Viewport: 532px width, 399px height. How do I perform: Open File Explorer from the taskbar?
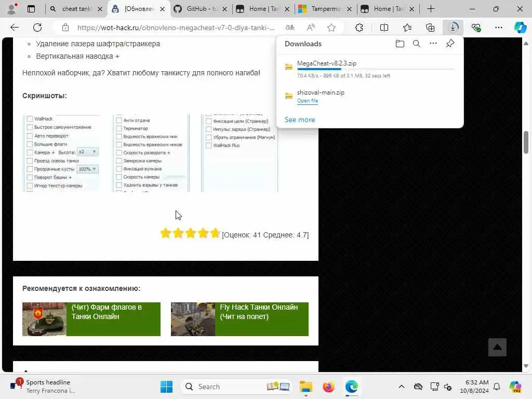(305, 387)
